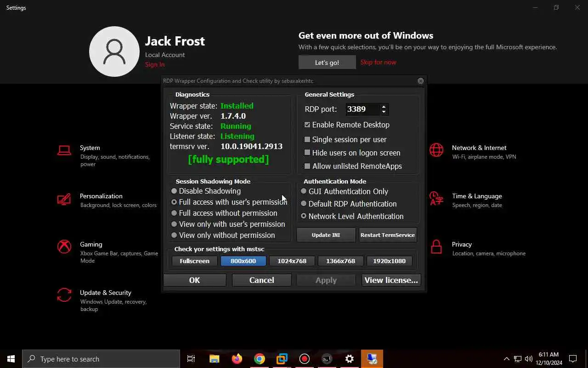Click the 'Installed' wrapper state value
588x368 pixels.
click(237, 106)
